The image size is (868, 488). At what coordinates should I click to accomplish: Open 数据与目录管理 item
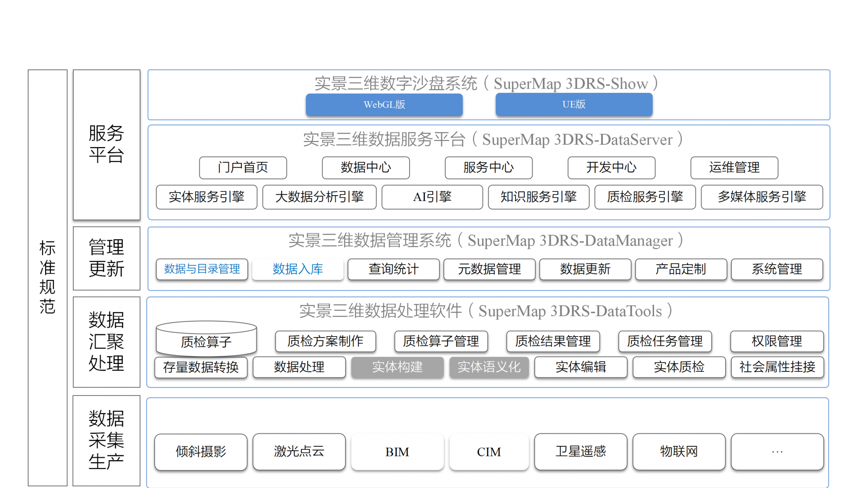pyautogui.click(x=202, y=269)
